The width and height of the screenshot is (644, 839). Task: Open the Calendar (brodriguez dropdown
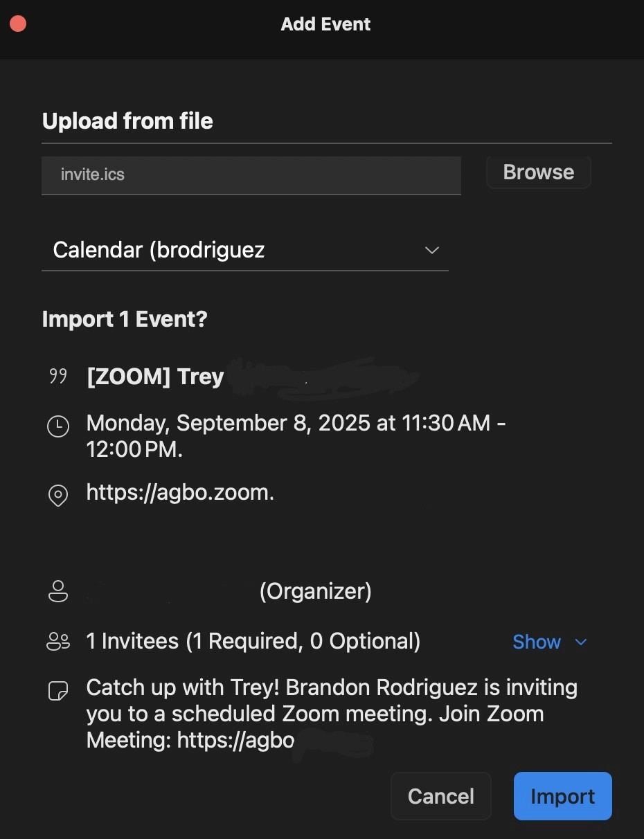(245, 250)
